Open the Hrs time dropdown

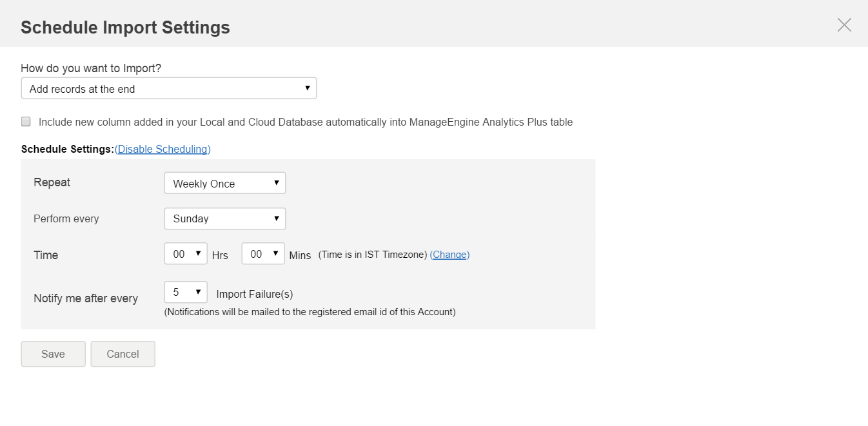(x=186, y=254)
